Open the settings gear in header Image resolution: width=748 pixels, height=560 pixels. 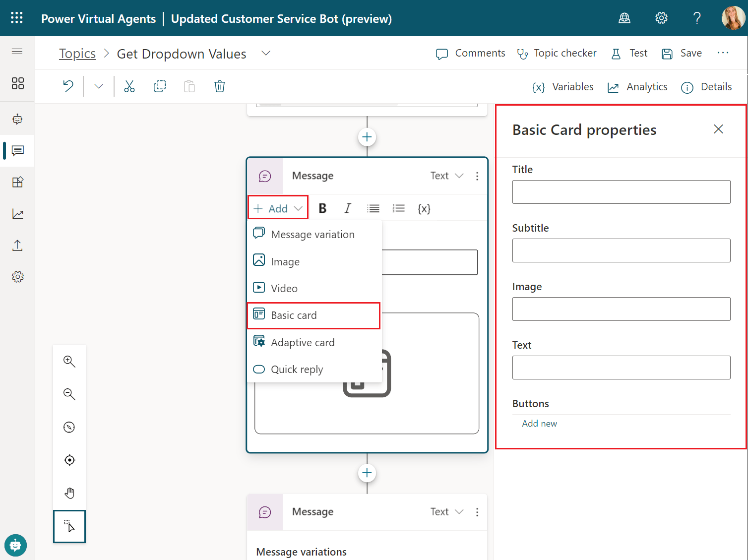(661, 18)
